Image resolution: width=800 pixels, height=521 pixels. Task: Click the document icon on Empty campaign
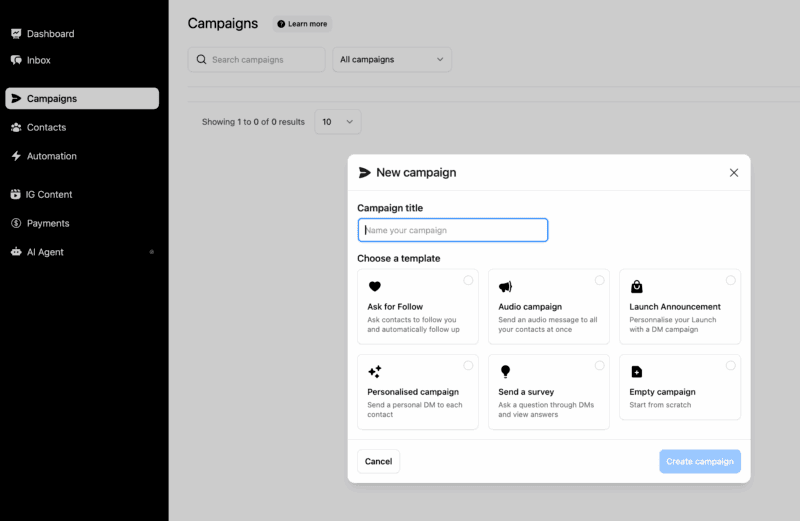pyautogui.click(x=636, y=371)
